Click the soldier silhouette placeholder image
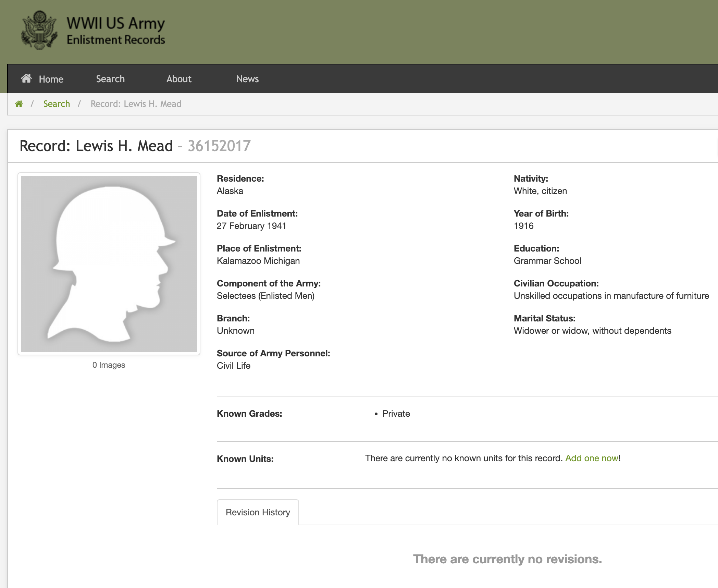Screen dimensions: 718x588 109,264
